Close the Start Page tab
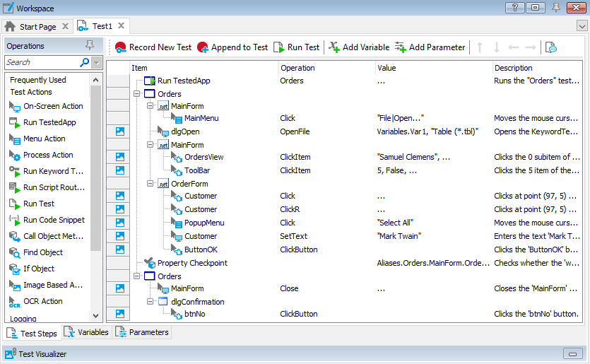Image resolution: width=590 pixels, height=364 pixels. click(x=65, y=26)
